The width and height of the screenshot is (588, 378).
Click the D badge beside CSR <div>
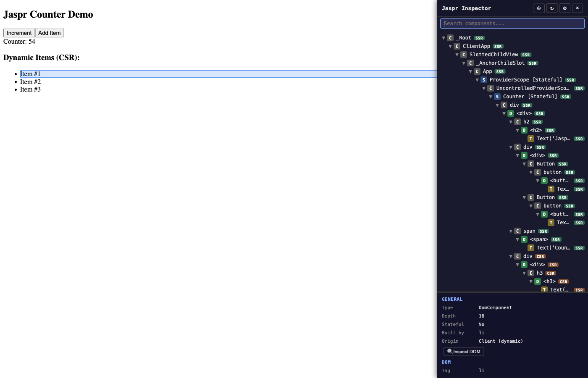click(x=524, y=265)
